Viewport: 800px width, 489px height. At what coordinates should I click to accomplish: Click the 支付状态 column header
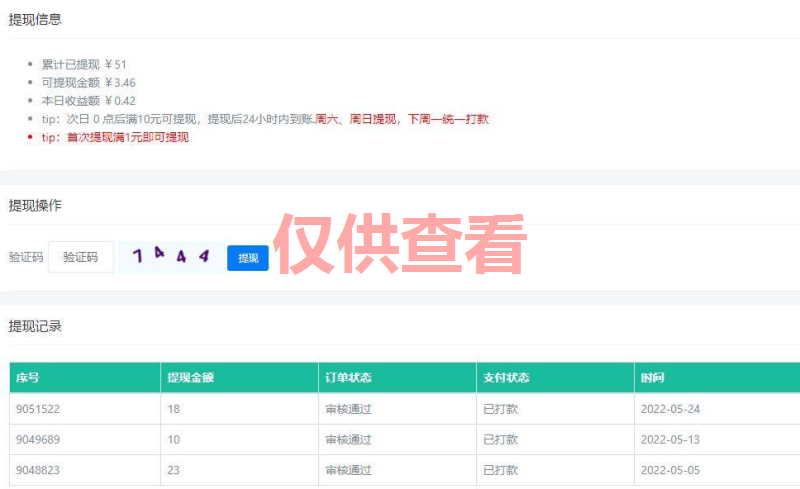pos(505,378)
